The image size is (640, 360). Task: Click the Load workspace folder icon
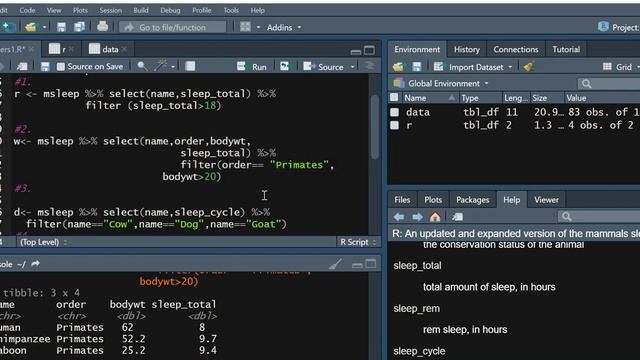(x=398, y=67)
